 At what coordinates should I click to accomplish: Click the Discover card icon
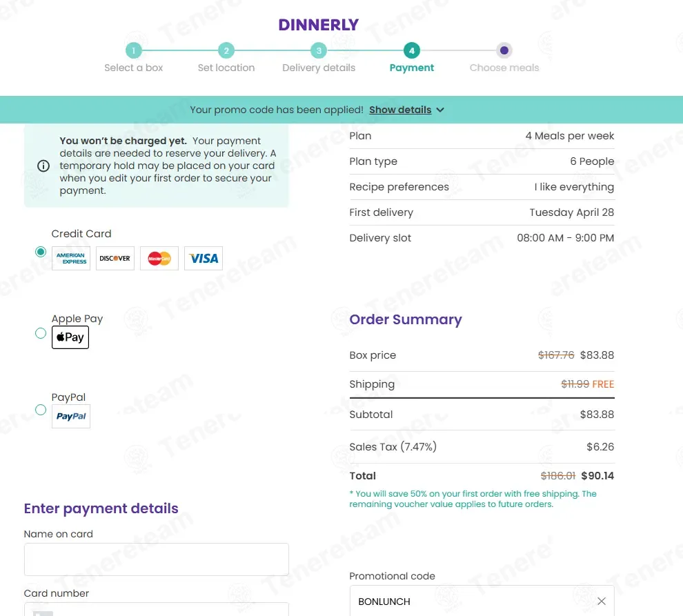(115, 259)
